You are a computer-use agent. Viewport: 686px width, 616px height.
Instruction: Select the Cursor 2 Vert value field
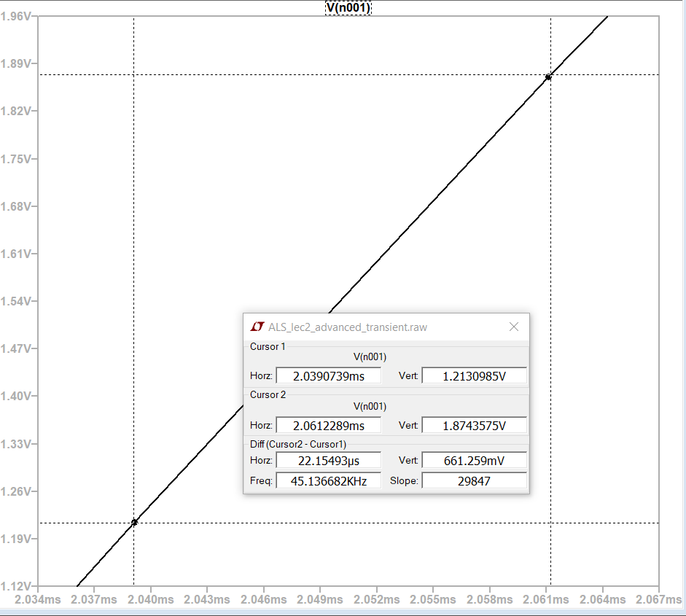(474, 425)
